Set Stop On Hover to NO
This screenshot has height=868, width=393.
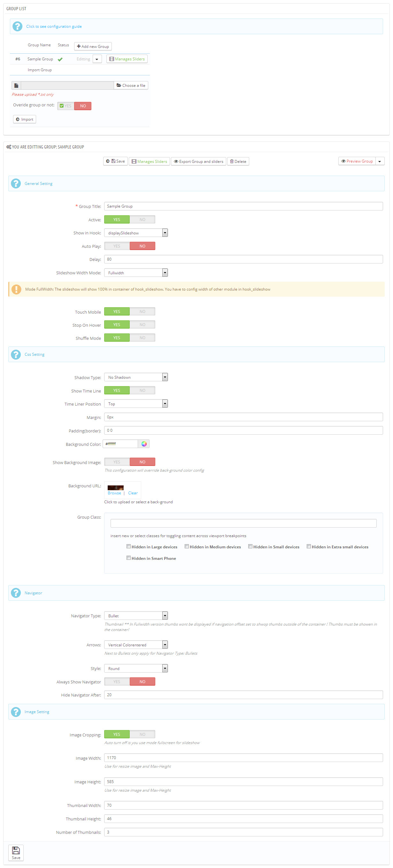pyautogui.click(x=142, y=325)
